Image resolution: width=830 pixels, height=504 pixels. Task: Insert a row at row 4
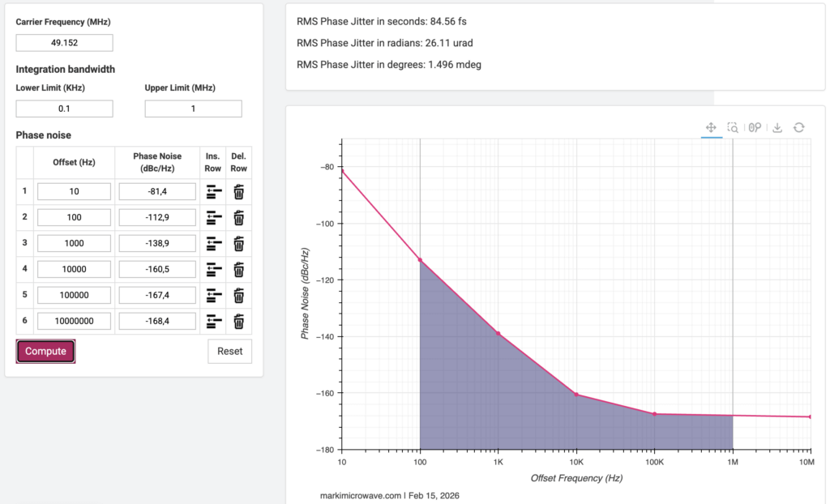(x=213, y=270)
